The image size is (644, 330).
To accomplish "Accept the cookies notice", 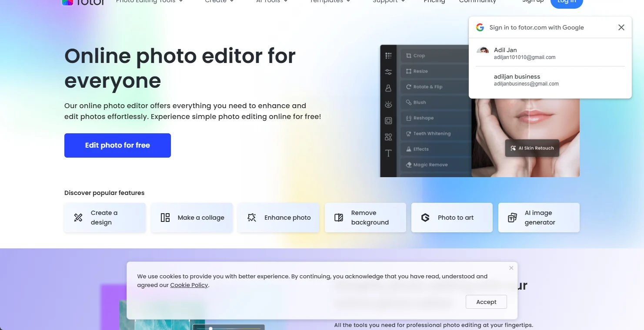I will click(x=486, y=302).
